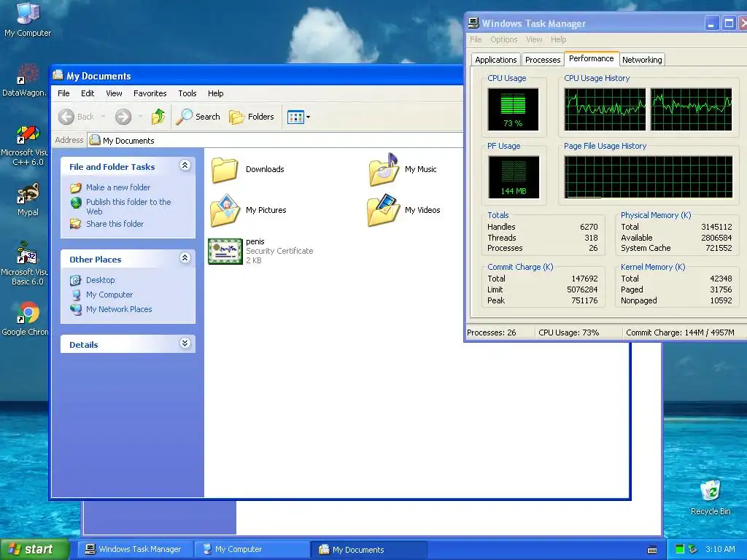Go up one folder level in My Documents
Image resolution: width=747 pixels, height=560 pixels.
coord(158,117)
